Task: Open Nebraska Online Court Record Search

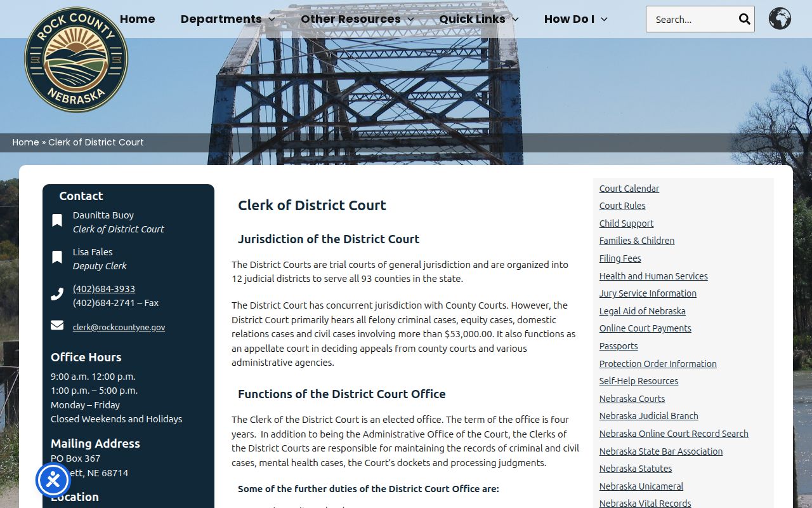Action: click(674, 434)
